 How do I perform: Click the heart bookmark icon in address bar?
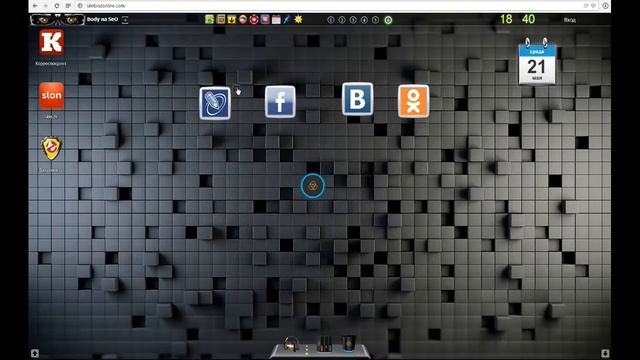coord(593,6)
